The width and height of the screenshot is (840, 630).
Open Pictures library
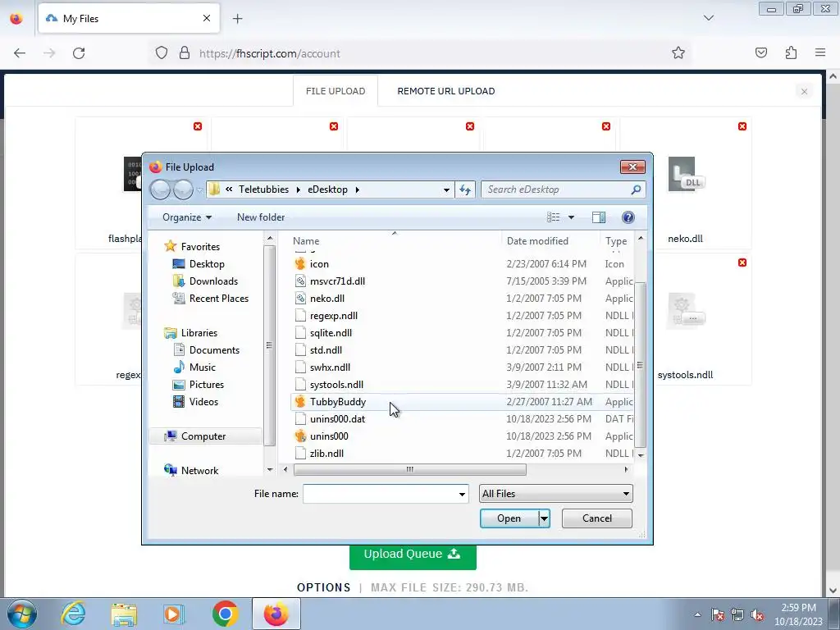[x=206, y=384]
